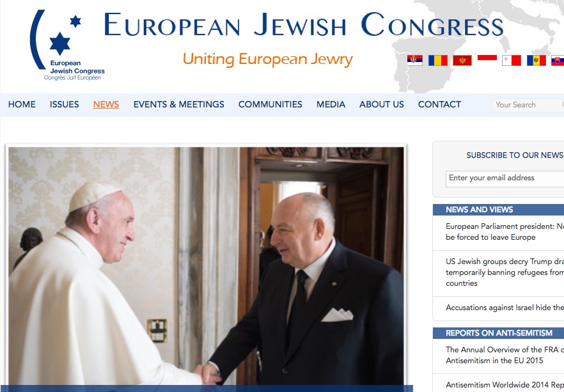This screenshot has width=564, height=392.
Task: Go to EVENTS & MEETINGS
Action: [179, 104]
